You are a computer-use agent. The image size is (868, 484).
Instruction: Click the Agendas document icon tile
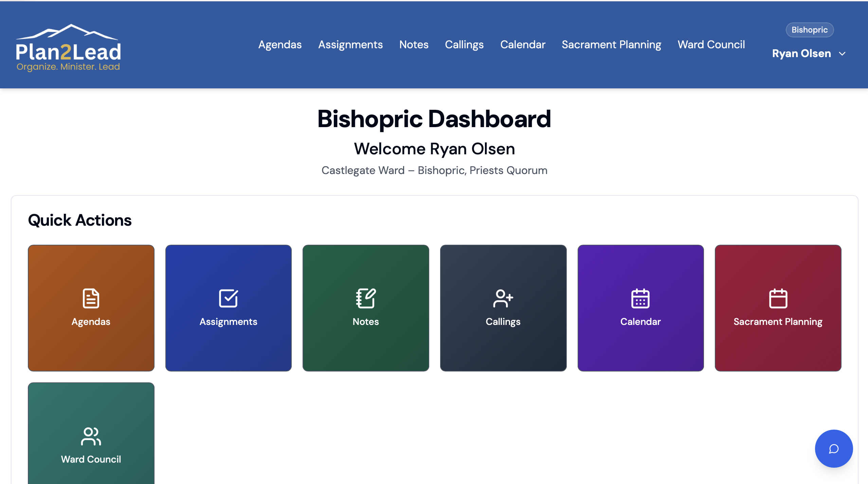(91, 298)
